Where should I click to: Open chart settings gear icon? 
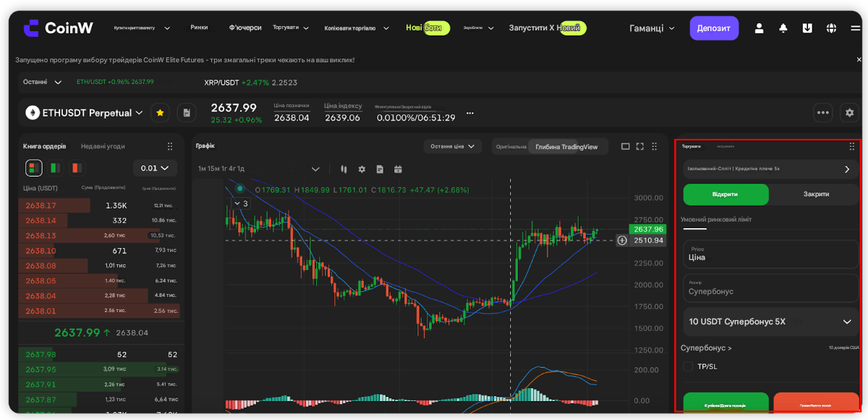362,169
